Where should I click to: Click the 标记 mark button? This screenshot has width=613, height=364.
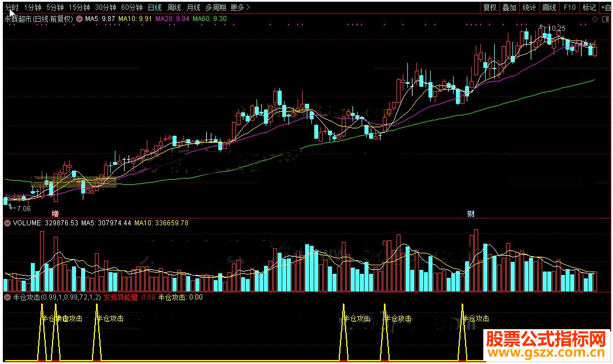589,7
